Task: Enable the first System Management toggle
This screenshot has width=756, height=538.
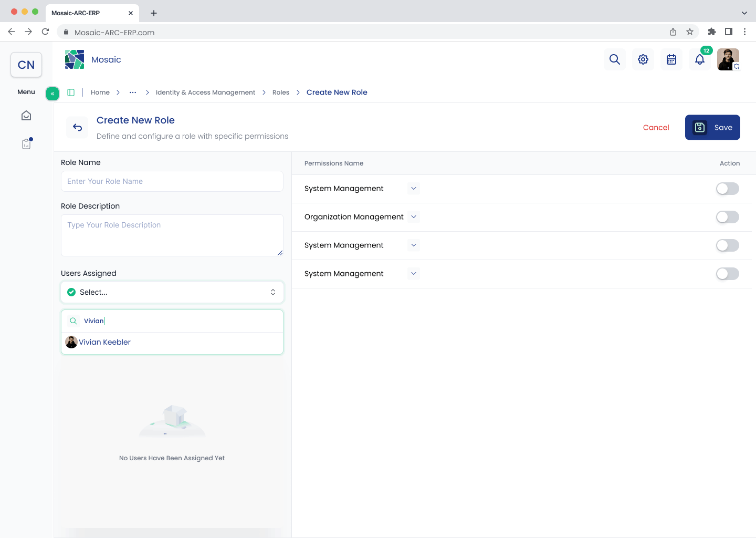Action: (728, 189)
